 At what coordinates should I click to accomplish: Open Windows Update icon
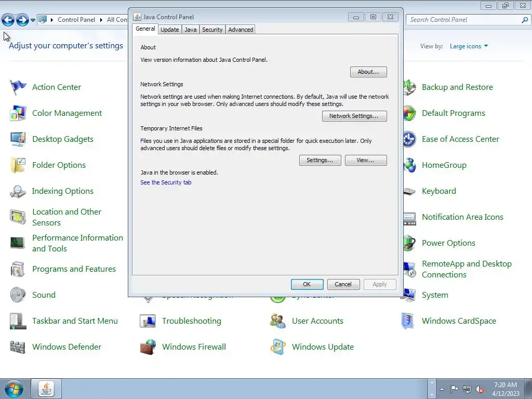tap(278, 347)
